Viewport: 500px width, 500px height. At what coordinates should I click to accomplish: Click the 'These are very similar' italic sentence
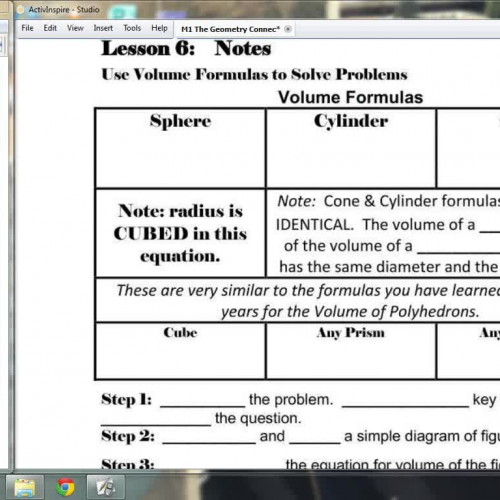tap(308, 290)
